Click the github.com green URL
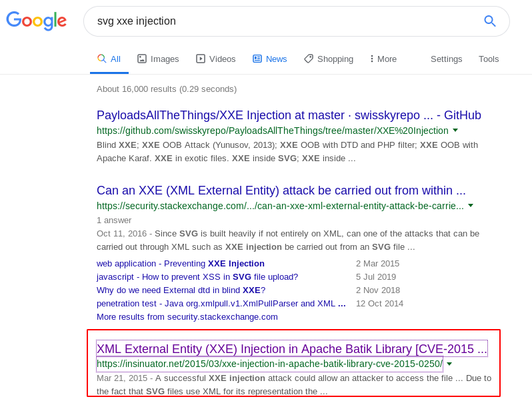This screenshot has width=532, height=401. 273,131
